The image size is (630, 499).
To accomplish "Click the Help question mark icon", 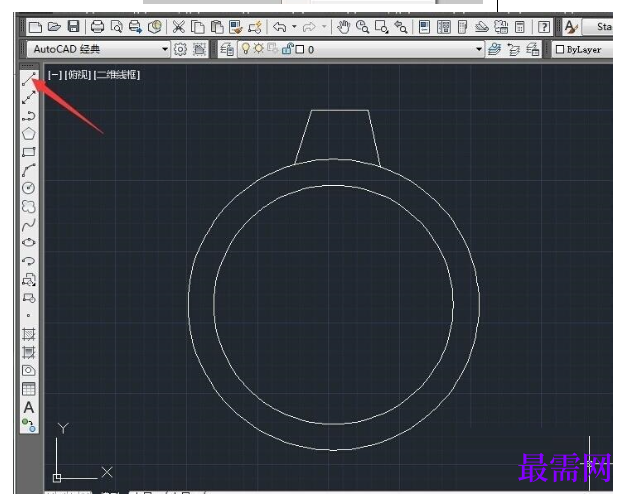I will tap(544, 27).
